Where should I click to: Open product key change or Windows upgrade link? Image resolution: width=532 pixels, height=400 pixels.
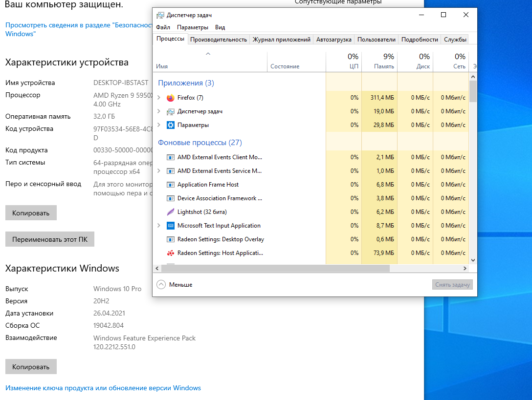pos(103,388)
